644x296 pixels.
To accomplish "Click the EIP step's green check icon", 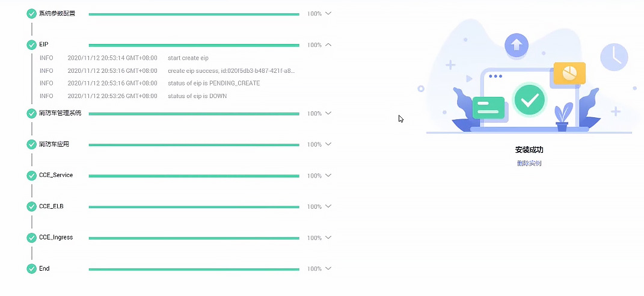I will [x=32, y=45].
